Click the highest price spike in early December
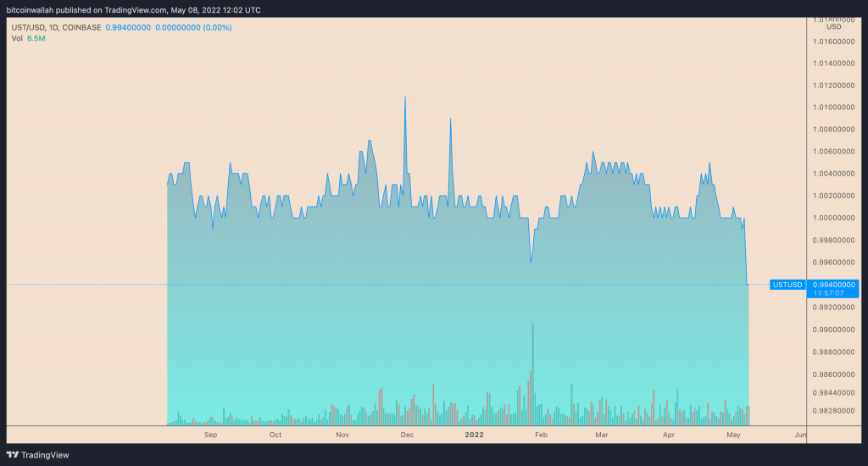 click(405, 98)
